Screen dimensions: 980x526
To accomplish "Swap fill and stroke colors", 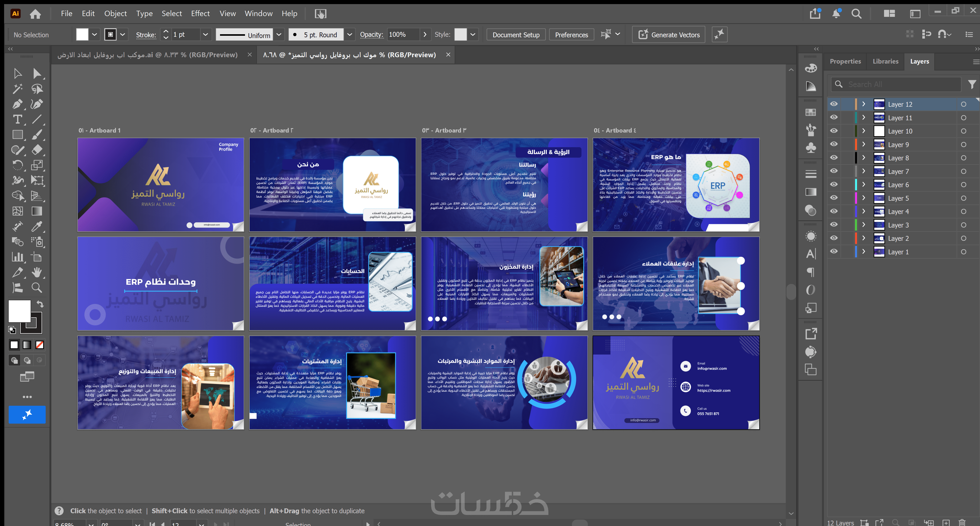I will [40, 304].
